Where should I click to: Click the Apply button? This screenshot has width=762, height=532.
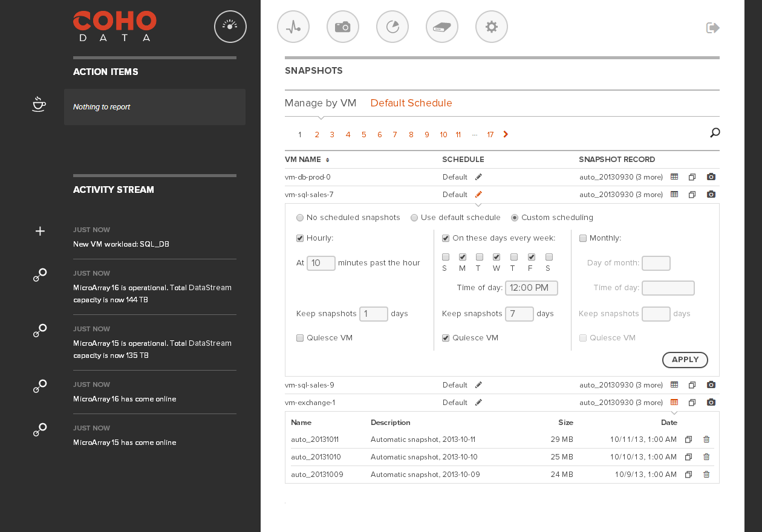(685, 360)
